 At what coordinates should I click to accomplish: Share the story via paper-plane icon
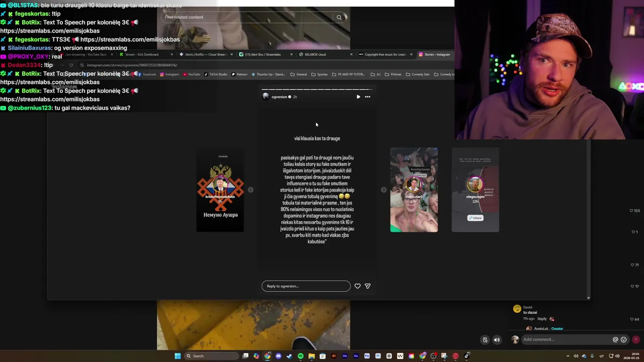tap(368, 286)
